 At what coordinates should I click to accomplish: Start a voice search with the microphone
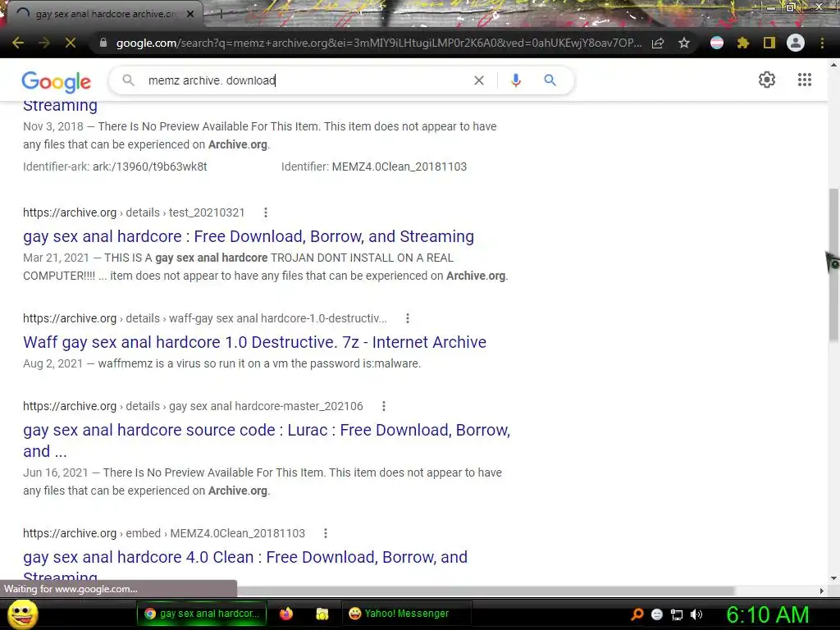click(x=515, y=80)
